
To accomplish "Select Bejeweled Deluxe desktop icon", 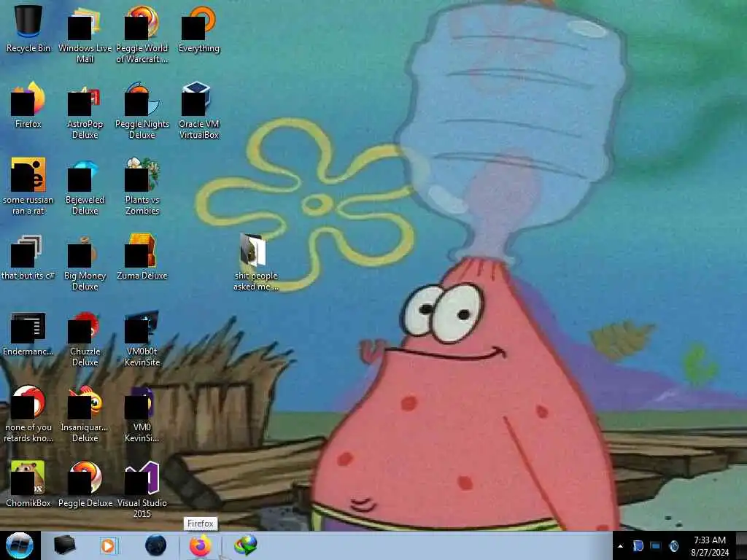I will pyautogui.click(x=85, y=186).
